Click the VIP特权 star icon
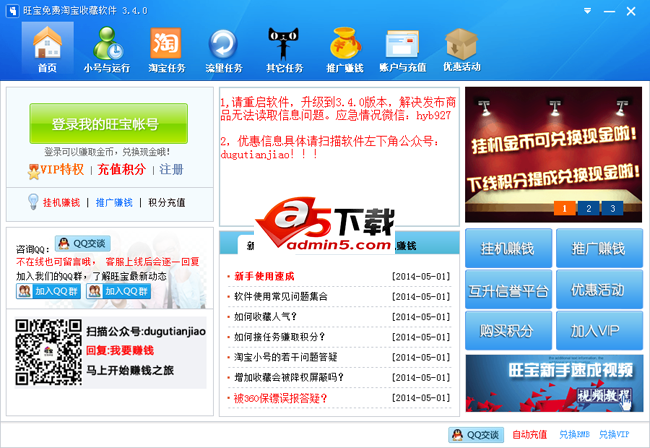The width and height of the screenshot is (650, 448). click(34, 171)
